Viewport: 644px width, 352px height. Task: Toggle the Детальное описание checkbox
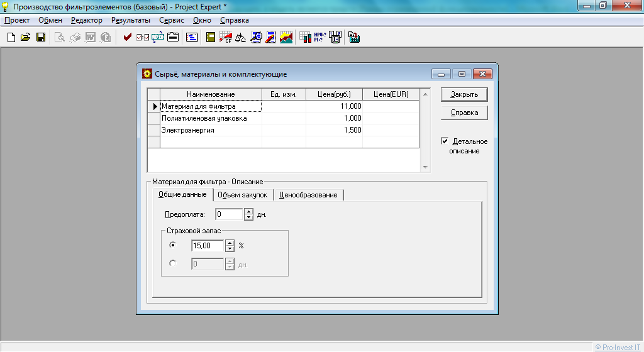(445, 141)
